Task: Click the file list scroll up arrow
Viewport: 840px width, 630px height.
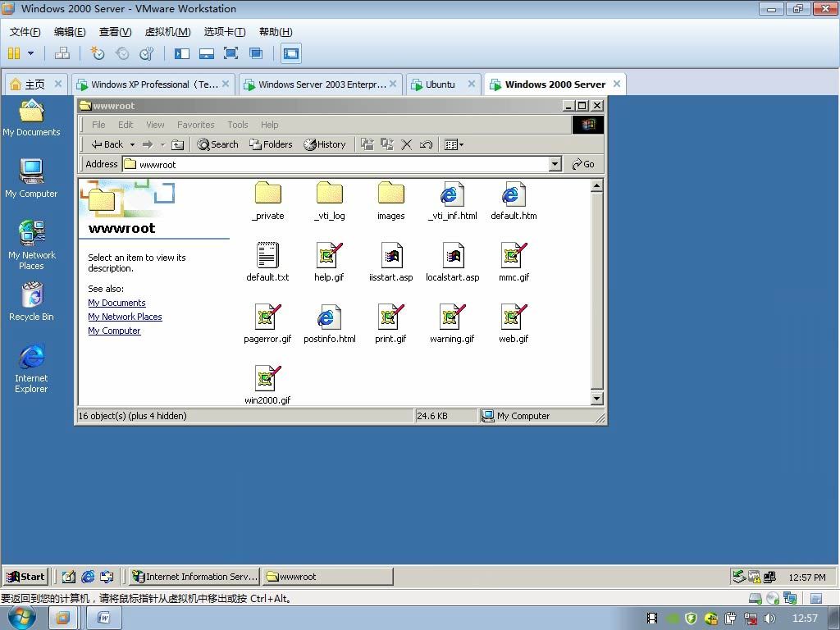Action: 597,186
